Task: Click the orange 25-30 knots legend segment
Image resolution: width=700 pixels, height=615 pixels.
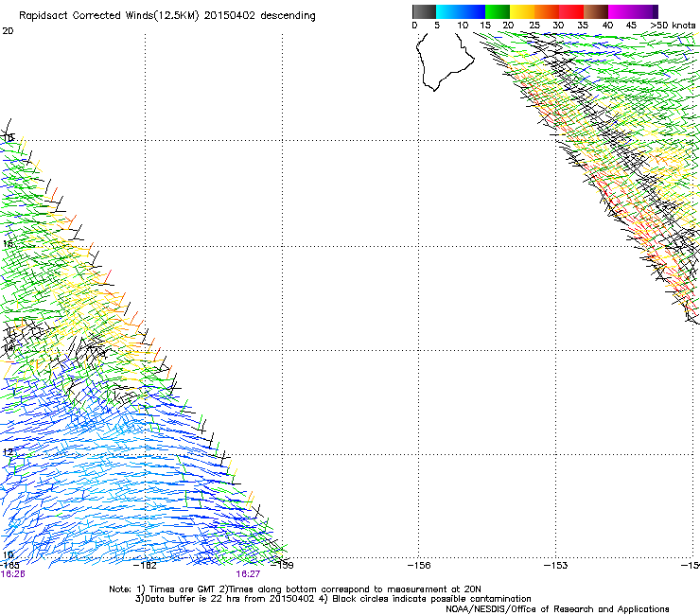Action: [x=547, y=11]
